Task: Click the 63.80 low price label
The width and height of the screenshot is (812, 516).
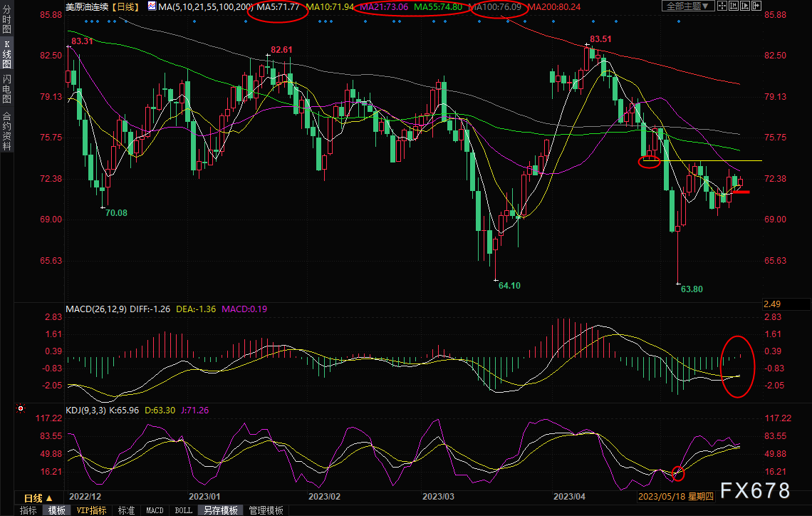Action: [692, 289]
